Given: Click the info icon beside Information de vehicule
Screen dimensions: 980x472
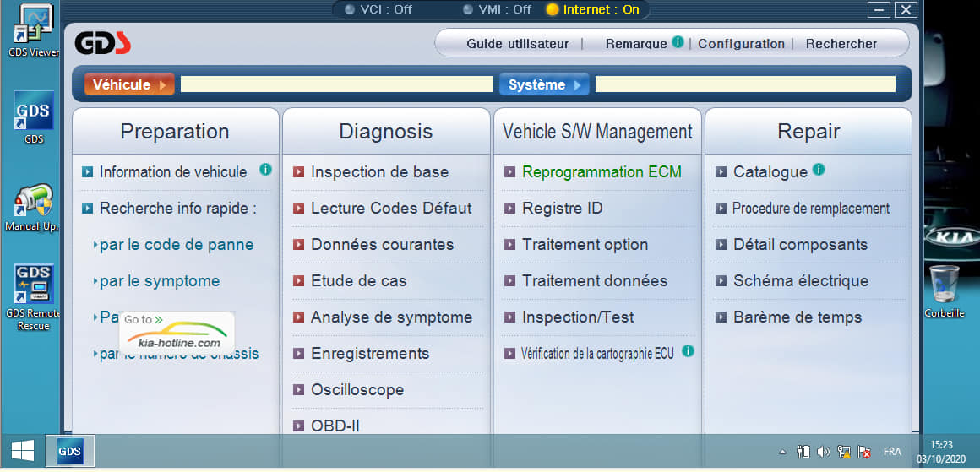Looking at the screenshot, I should coord(265,170).
